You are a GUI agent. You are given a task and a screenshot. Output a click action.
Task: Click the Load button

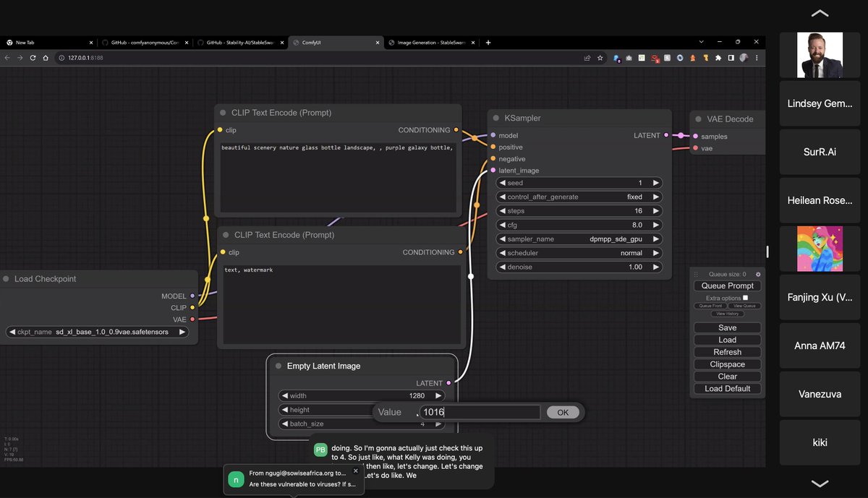click(728, 340)
